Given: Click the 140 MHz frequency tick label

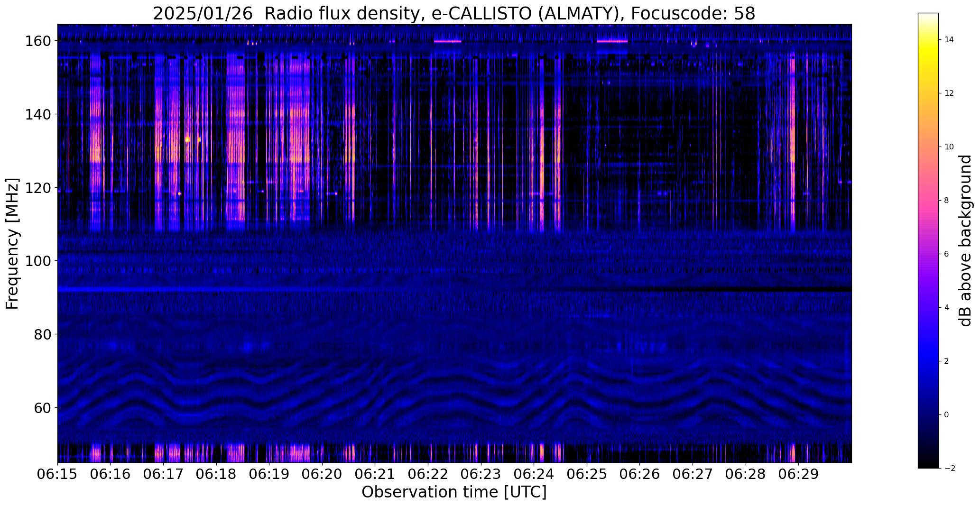Looking at the screenshot, I should (39, 114).
